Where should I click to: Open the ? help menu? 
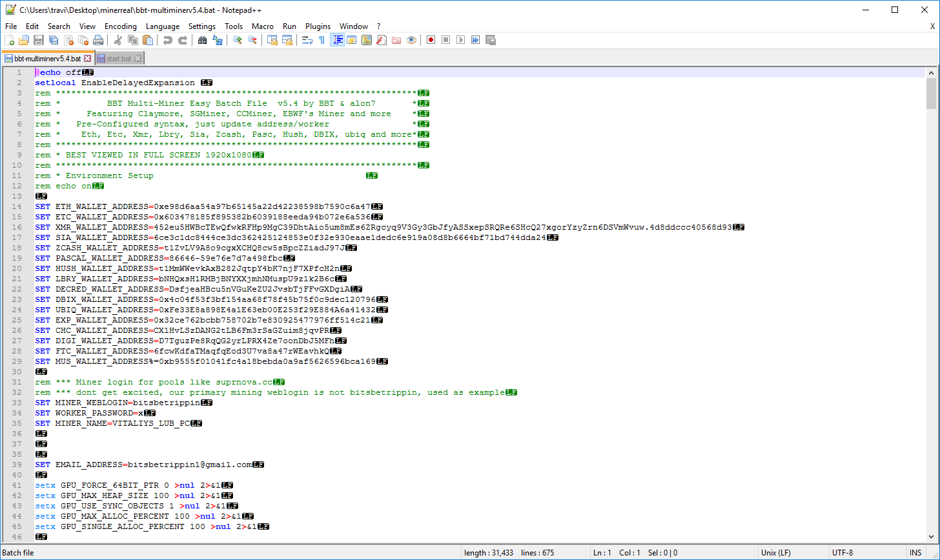(x=379, y=26)
